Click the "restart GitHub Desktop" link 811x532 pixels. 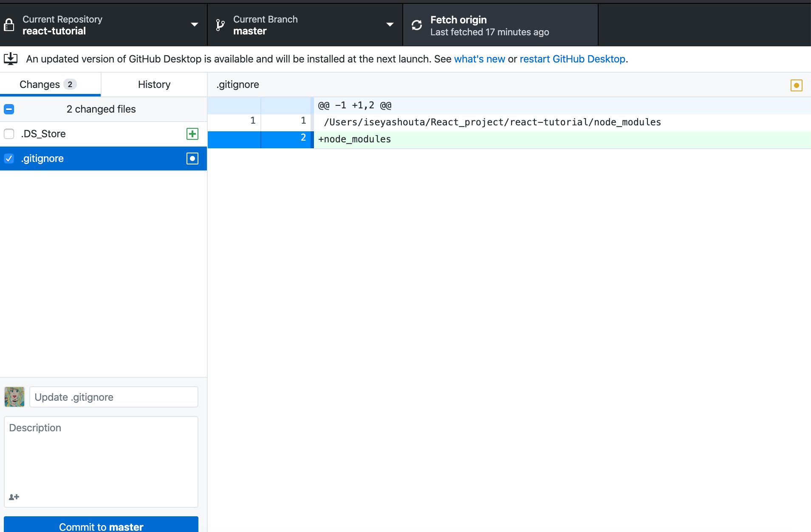tap(573, 59)
